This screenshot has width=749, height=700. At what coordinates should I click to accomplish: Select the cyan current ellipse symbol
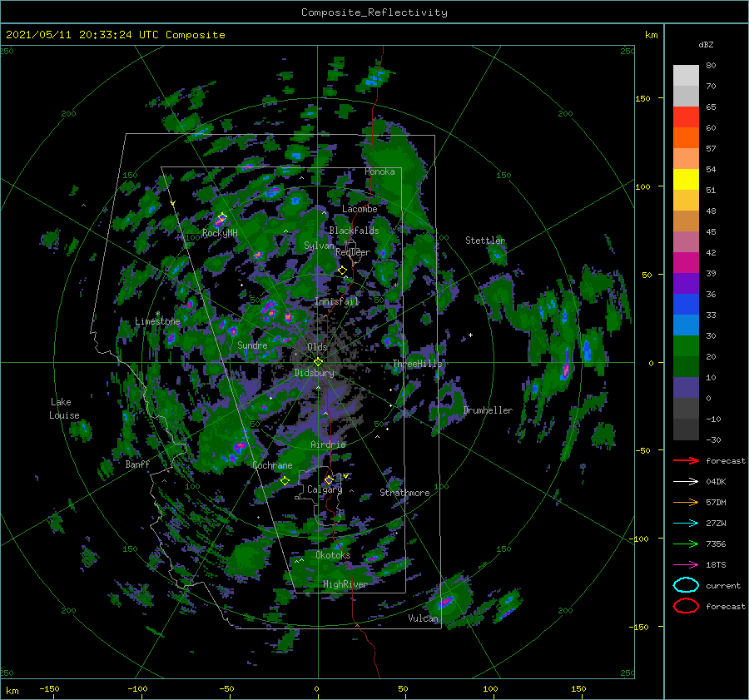pyautogui.click(x=686, y=585)
